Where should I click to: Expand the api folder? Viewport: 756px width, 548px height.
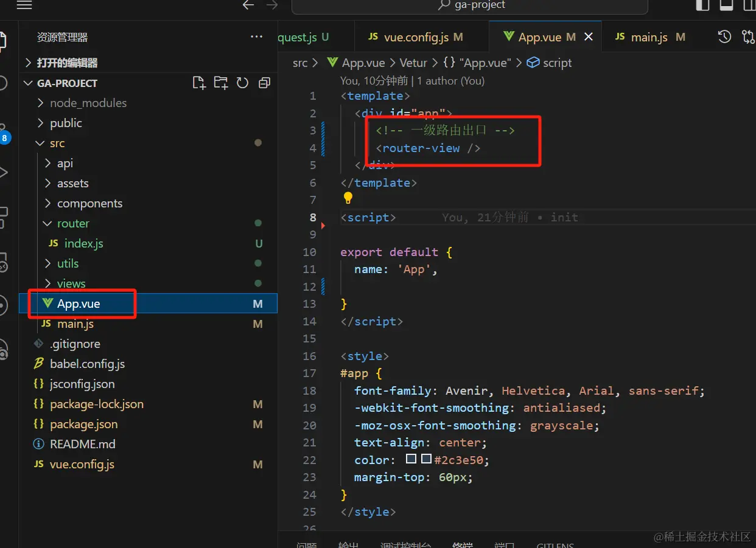pyautogui.click(x=65, y=163)
